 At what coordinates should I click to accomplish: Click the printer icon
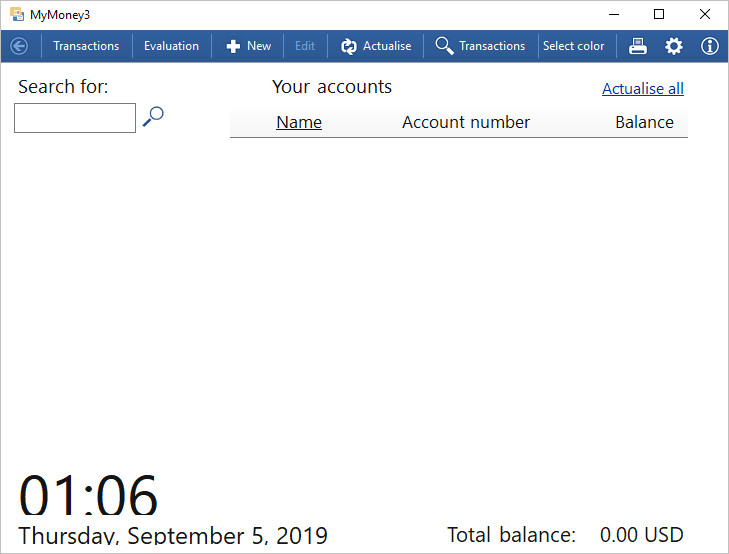[637, 46]
